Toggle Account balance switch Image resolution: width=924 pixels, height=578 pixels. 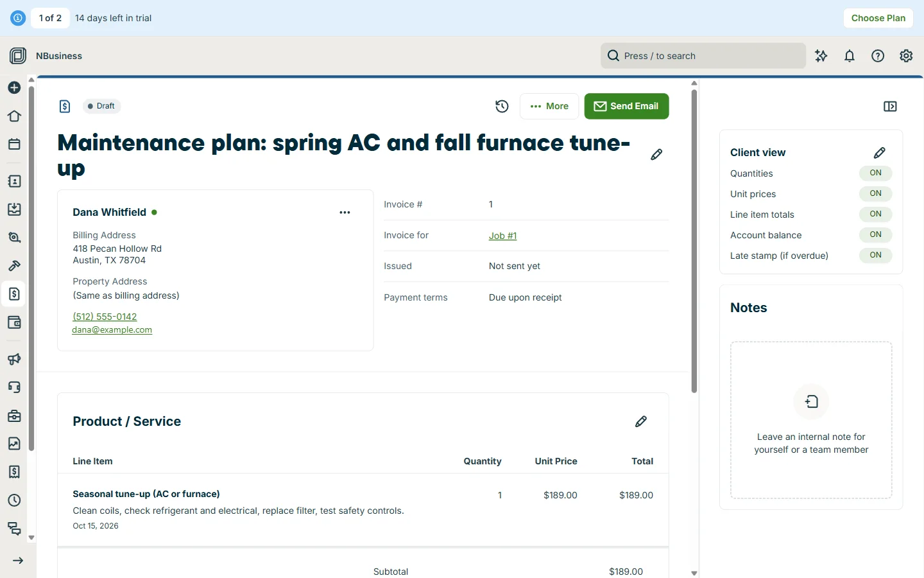point(876,234)
